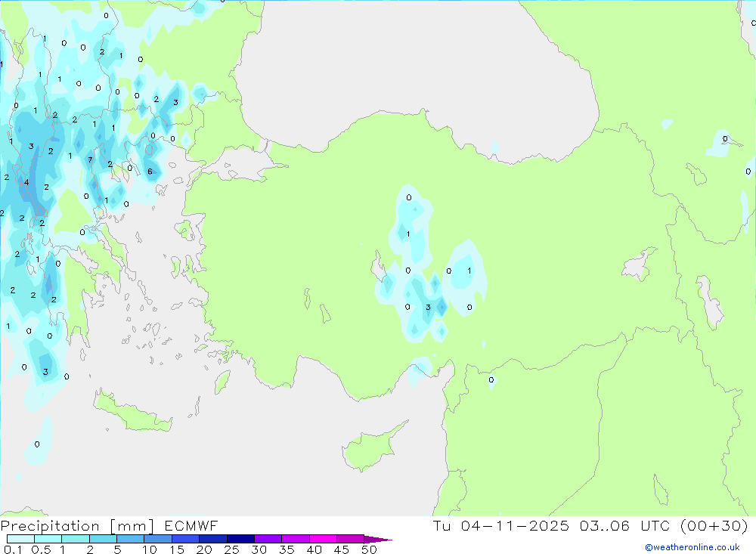
Task: Click the legend label '15'
Action: (176, 549)
